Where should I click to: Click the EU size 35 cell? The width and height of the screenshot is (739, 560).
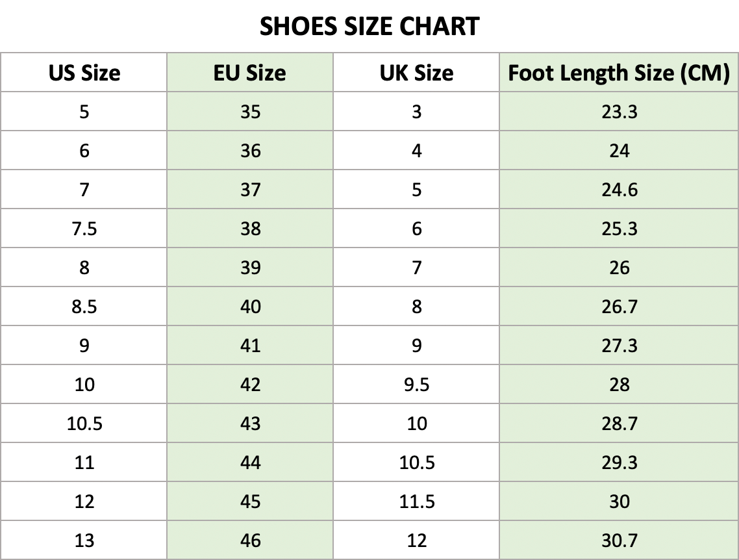click(x=250, y=112)
